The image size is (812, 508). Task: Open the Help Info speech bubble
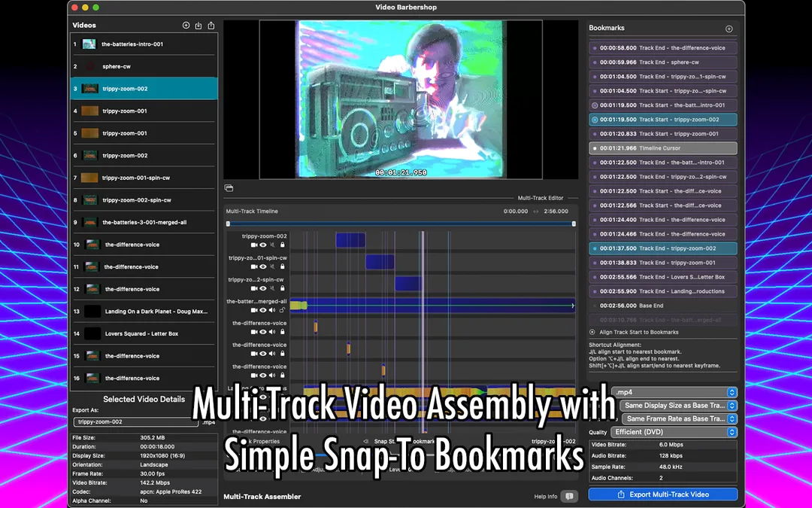pos(569,497)
